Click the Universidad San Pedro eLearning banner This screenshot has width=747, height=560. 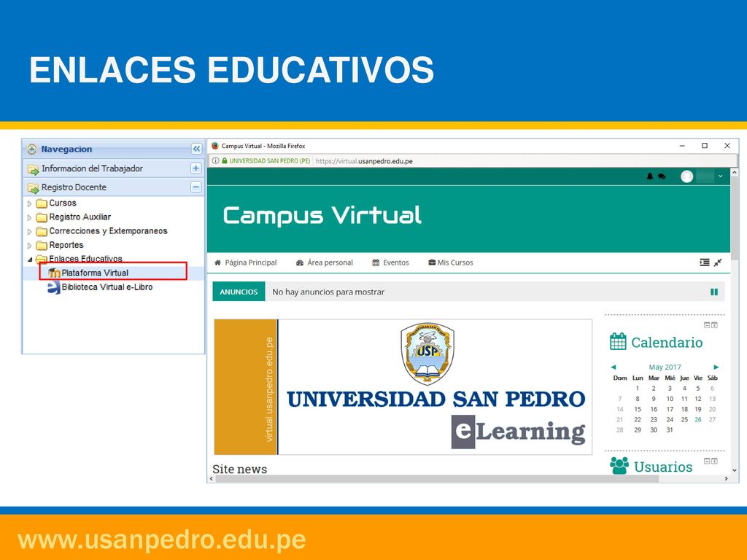click(403, 386)
